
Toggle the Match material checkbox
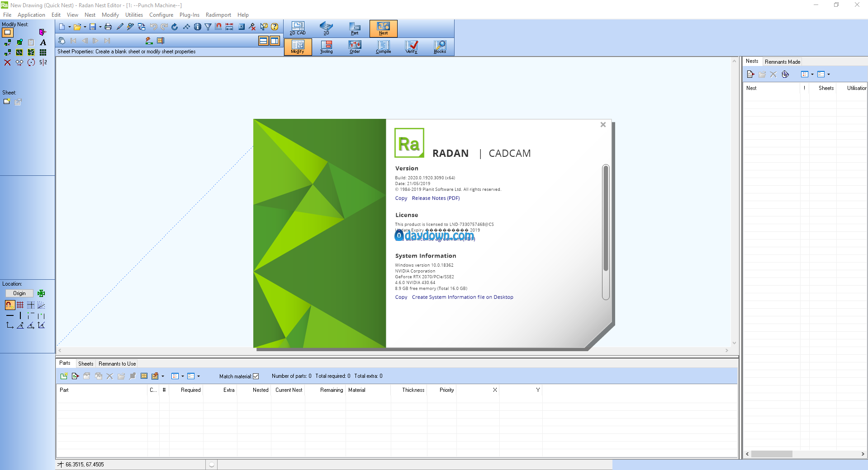(256, 376)
